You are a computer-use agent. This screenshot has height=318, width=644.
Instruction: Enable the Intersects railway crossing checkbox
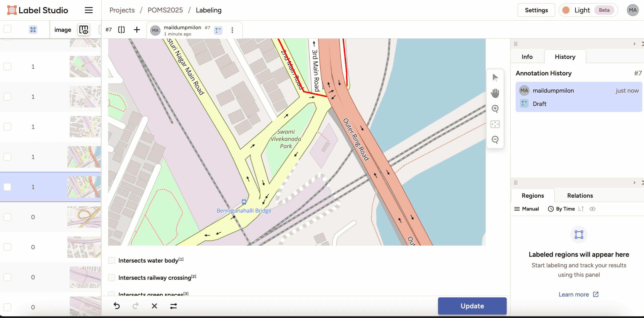pyautogui.click(x=112, y=277)
